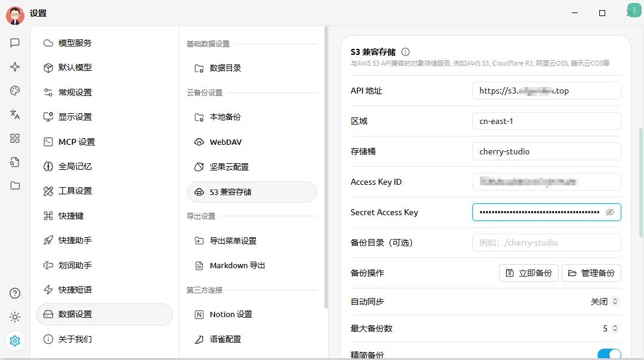Open the paintings palette icon in sidebar
This screenshot has width=644, height=360.
point(15,91)
